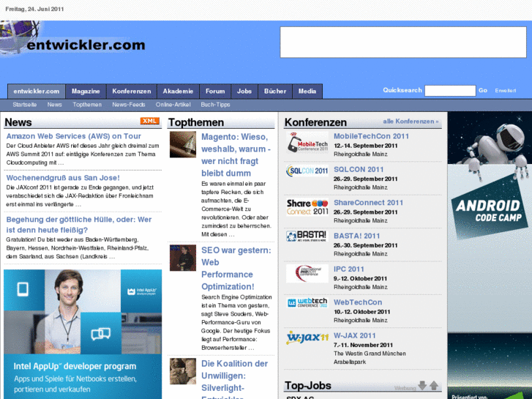Click the Go search button
Viewport: 532px width, 399px height.
pyautogui.click(x=483, y=90)
